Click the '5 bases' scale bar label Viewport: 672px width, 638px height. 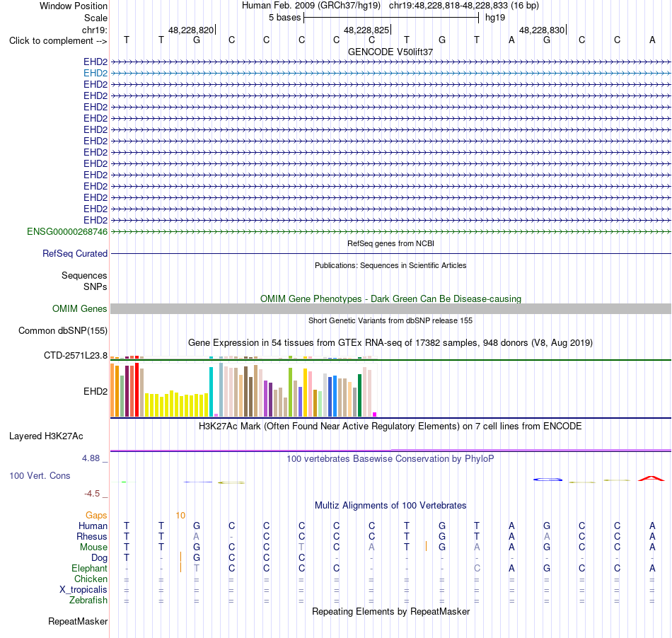(284, 18)
